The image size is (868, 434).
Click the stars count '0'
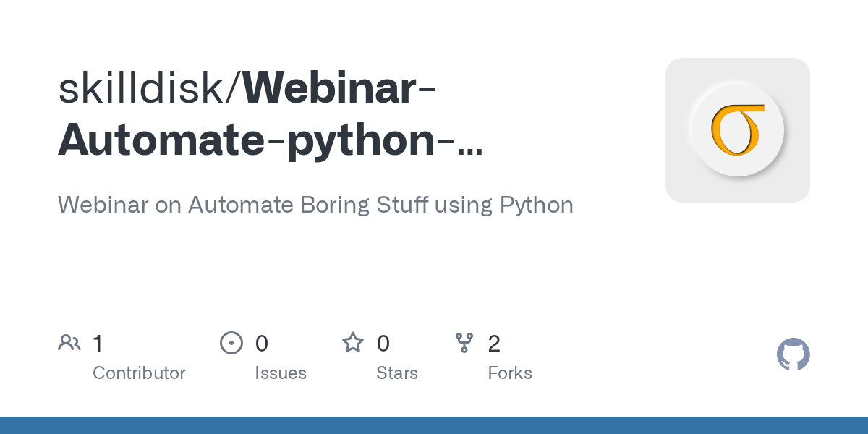coord(383,343)
